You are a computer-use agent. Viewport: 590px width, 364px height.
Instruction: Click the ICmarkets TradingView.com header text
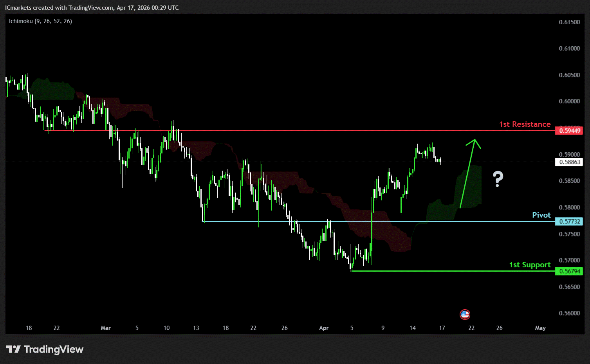(92, 8)
